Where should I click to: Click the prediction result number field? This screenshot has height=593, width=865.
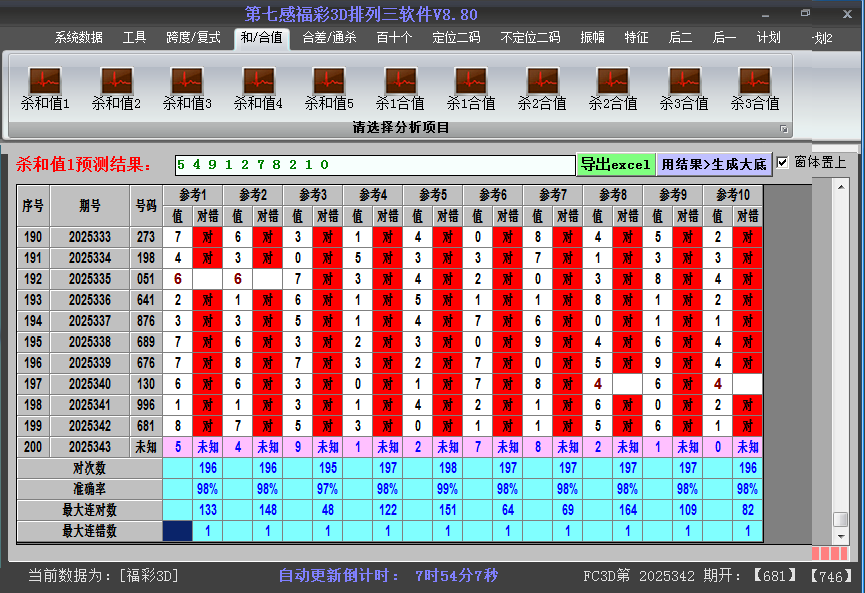[373, 164]
